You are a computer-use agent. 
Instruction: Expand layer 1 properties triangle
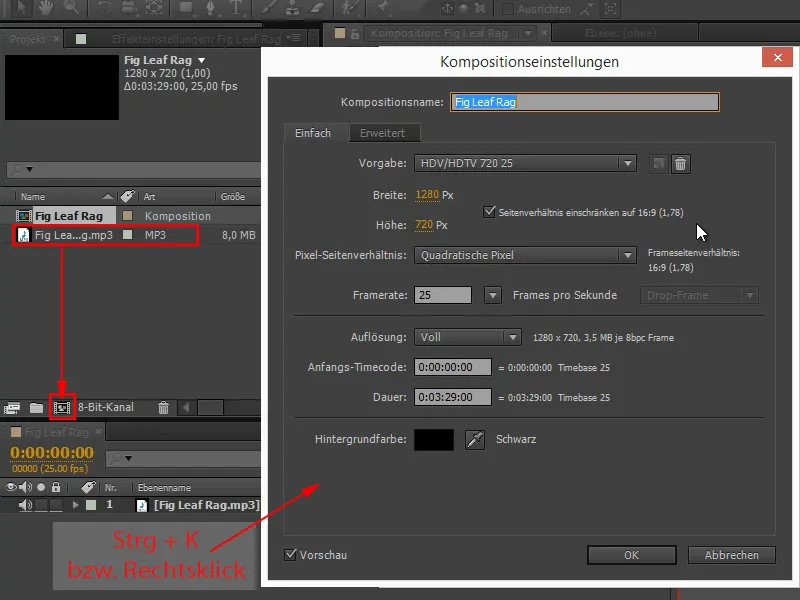[x=76, y=505]
